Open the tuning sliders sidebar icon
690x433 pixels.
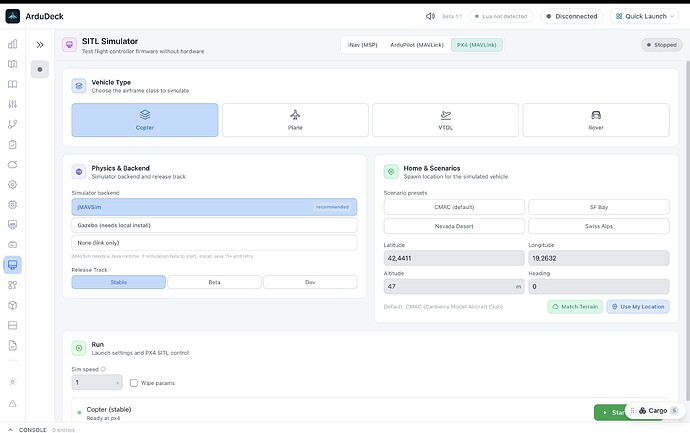(13, 104)
